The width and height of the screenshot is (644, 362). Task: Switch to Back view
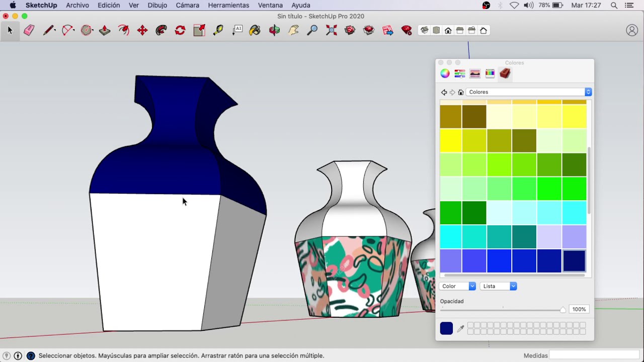coord(471,31)
